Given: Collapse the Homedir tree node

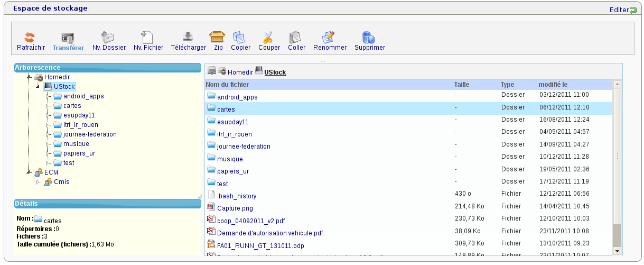Looking at the screenshot, I should [28, 77].
